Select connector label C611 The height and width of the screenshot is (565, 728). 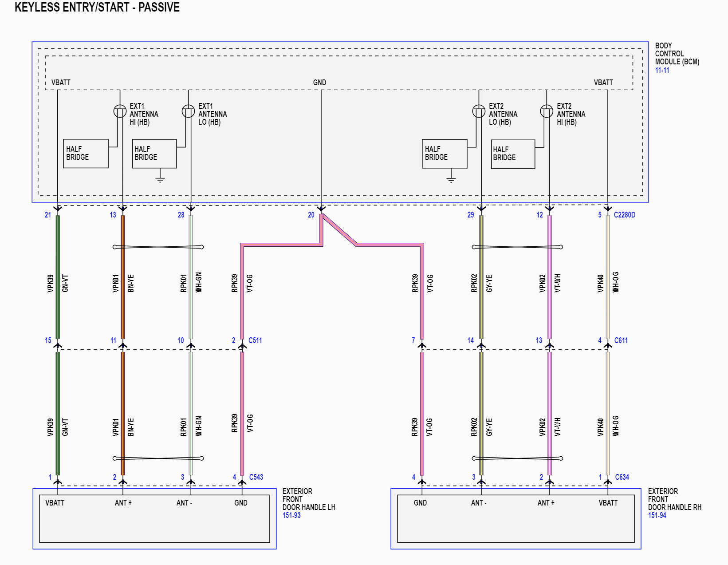(621, 340)
